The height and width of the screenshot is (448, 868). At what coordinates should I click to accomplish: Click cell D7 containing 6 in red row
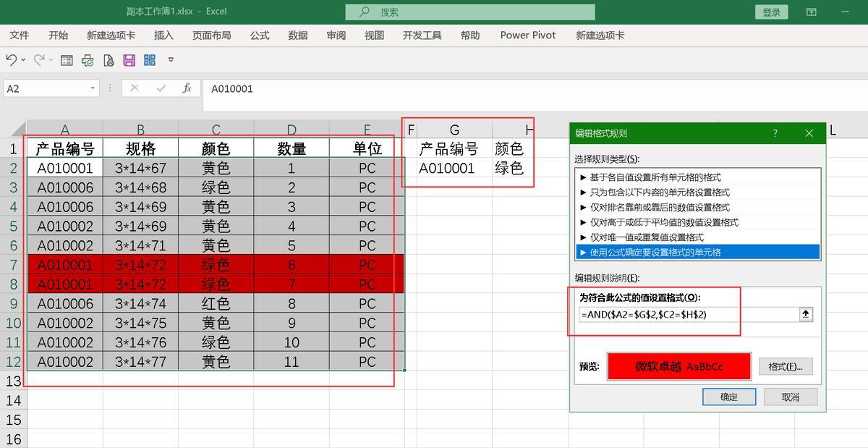point(292,265)
